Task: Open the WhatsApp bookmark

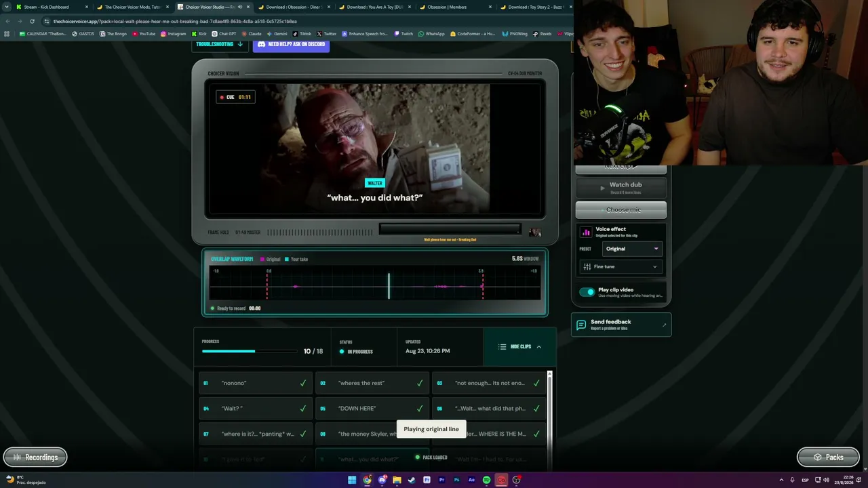Action: click(x=432, y=34)
